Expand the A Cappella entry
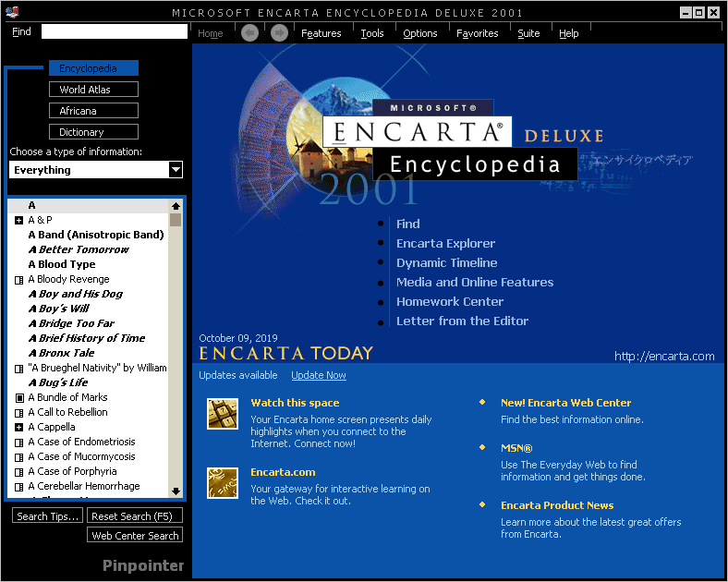The image size is (728, 582). pyautogui.click(x=19, y=428)
